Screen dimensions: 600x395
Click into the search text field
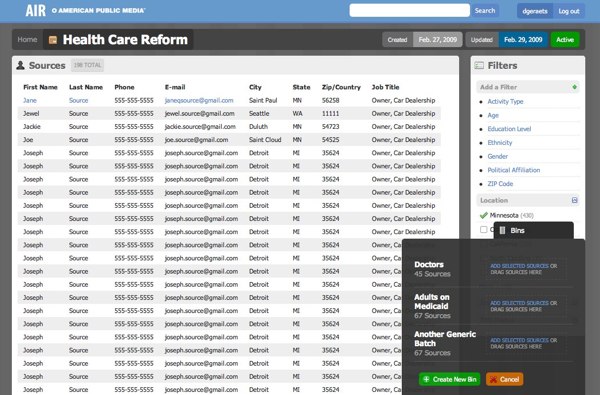[x=409, y=10]
